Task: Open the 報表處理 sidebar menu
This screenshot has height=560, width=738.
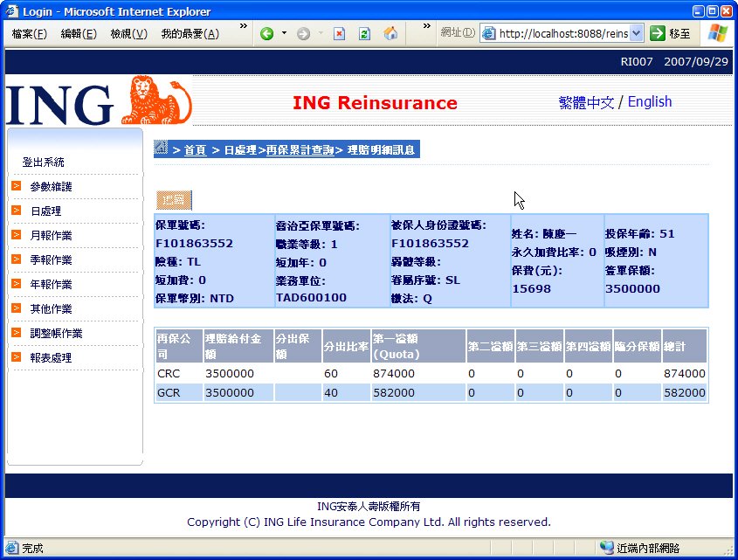Action: pyautogui.click(x=51, y=358)
